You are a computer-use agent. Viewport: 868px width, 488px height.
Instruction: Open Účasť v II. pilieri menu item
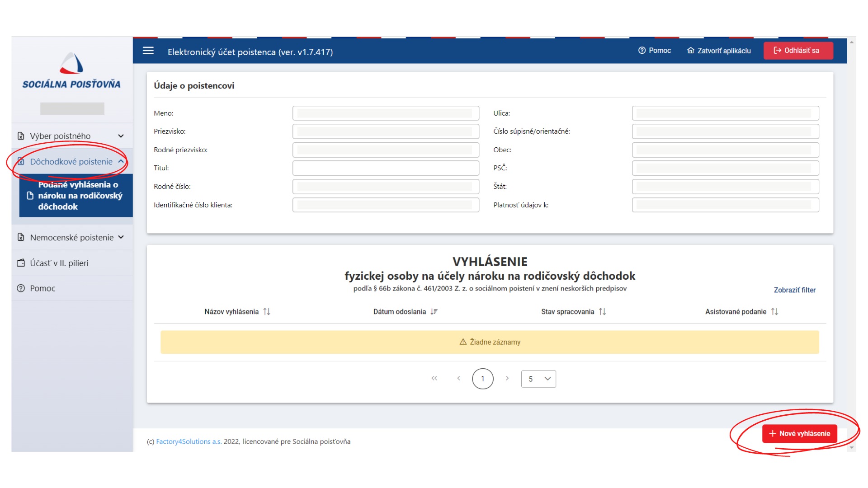[x=59, y=263]
